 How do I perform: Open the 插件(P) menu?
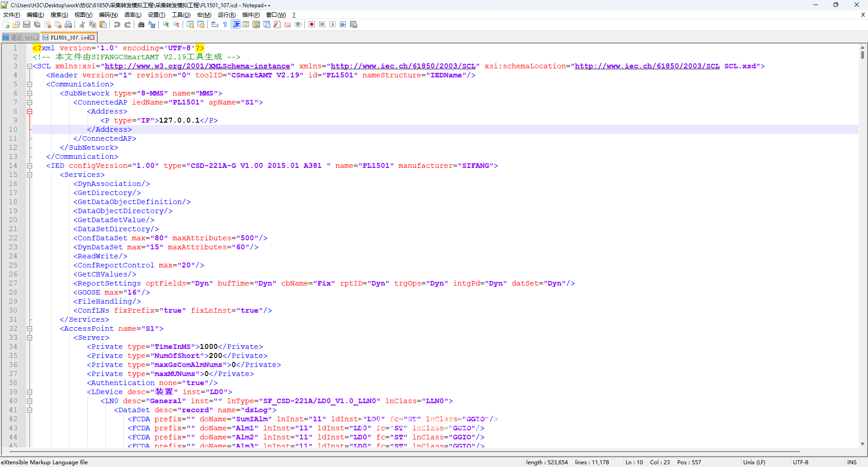(x=251, y=14)
